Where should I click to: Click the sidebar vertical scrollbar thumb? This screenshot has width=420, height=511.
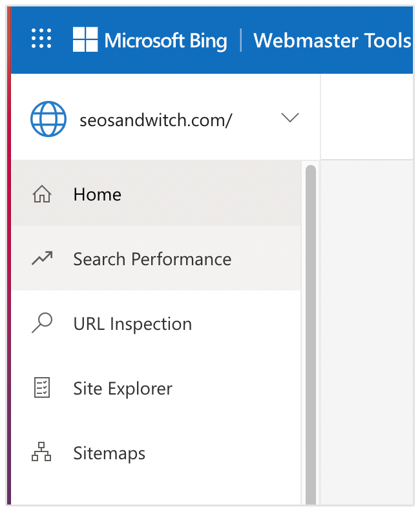(x=311, y=323)
